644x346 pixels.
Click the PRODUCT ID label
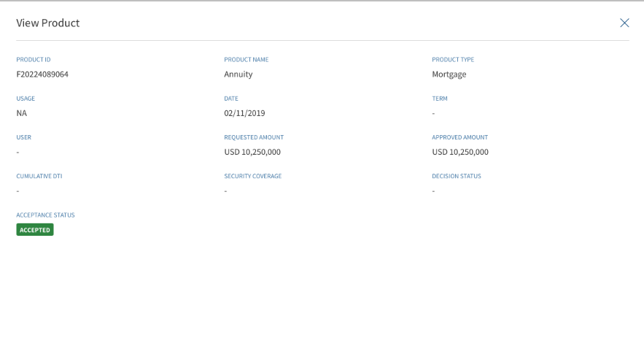34,60
